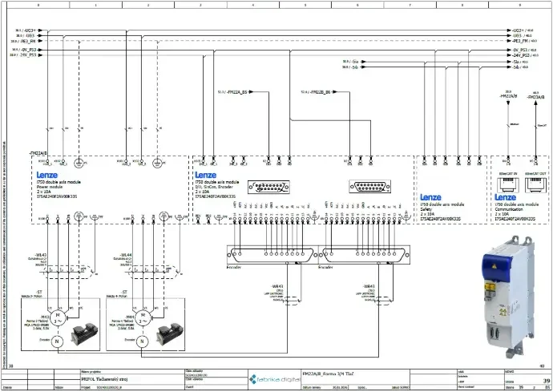Click previous page number 38 at bottom left

click(10, 366)
